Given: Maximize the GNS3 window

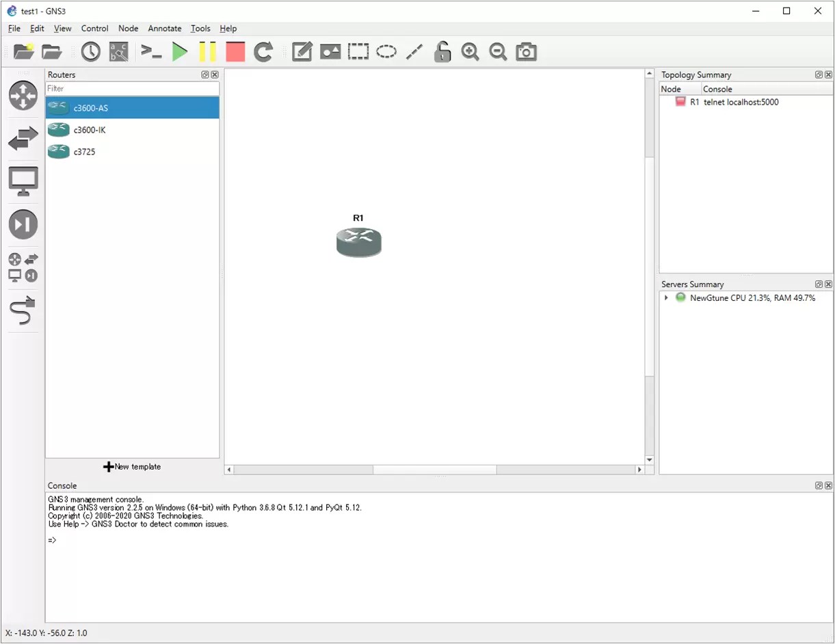Looking at the screenshot, I should click(x=786, y=11).
